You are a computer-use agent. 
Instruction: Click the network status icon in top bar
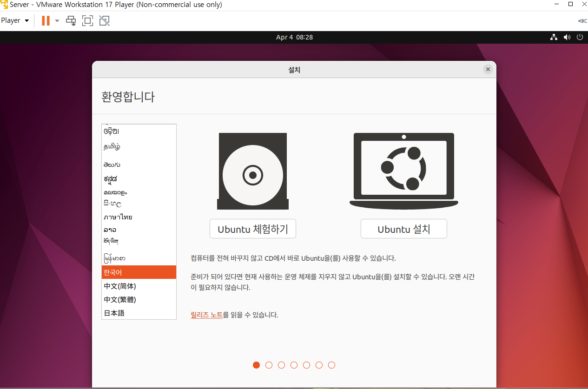point(554,37)
